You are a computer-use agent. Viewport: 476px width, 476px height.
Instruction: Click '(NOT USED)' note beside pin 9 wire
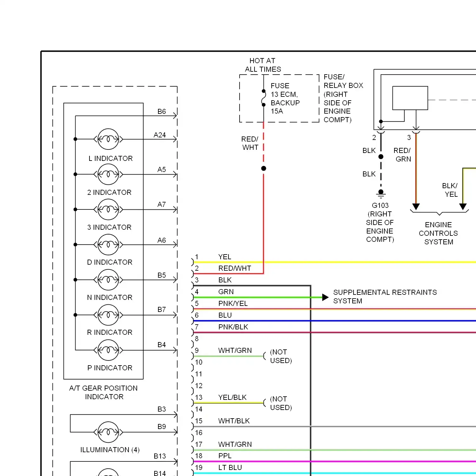[x=281, y=356]
